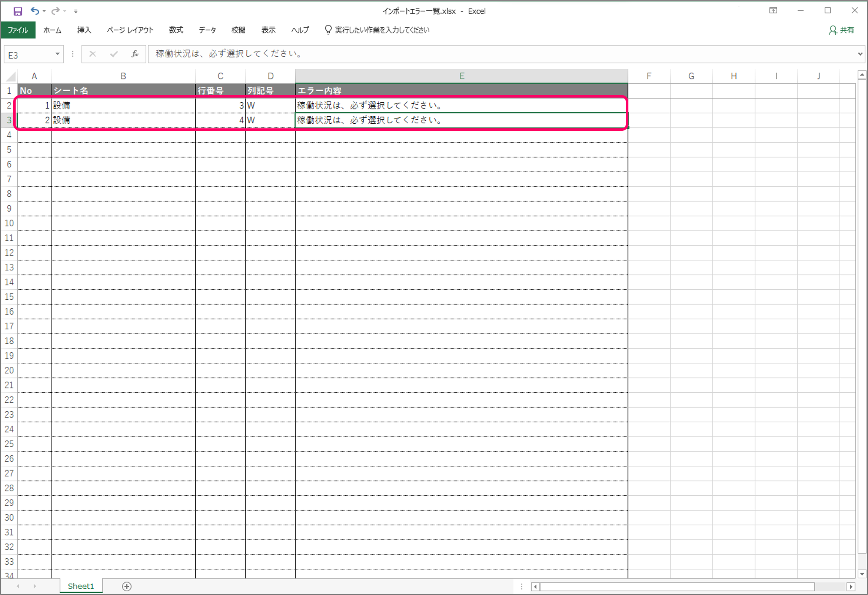Image resolution: width=868 pixels, height=595 pixels.
Task: Click the Redo arrow icon
Action: coord(55,11)
